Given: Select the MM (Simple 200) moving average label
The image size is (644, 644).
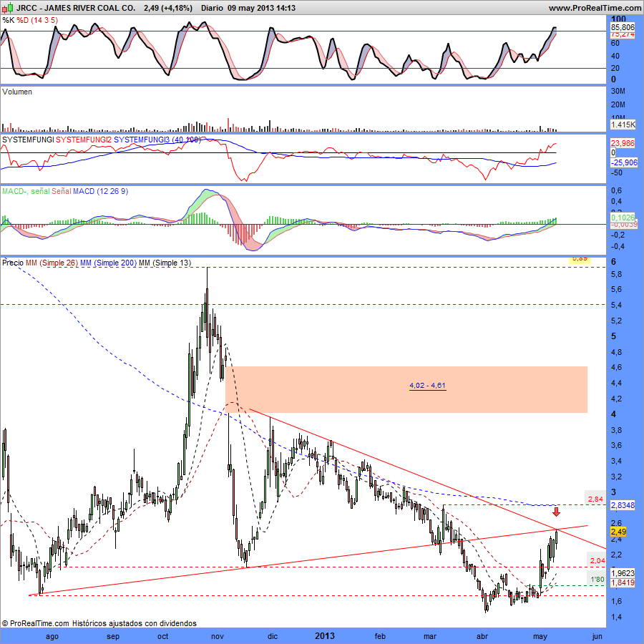Looking at the screenshot, I should point(107,262).
